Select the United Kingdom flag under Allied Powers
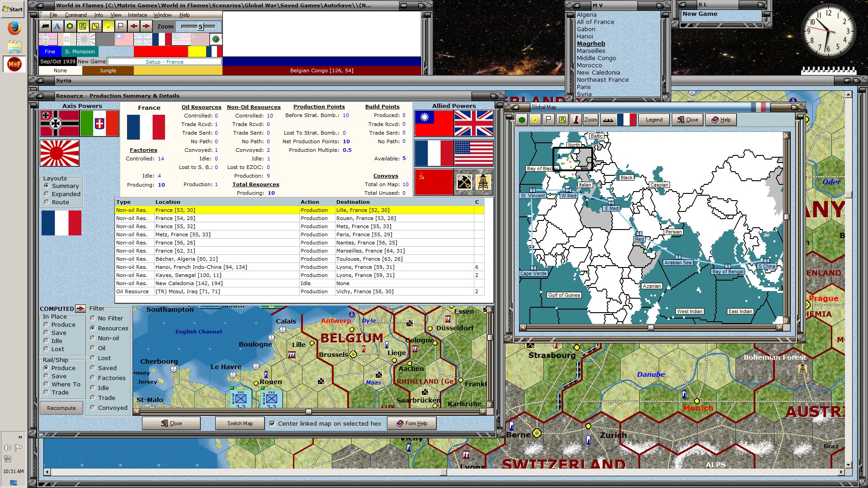This screenshot has width=868, height=488. click(474, 123)
